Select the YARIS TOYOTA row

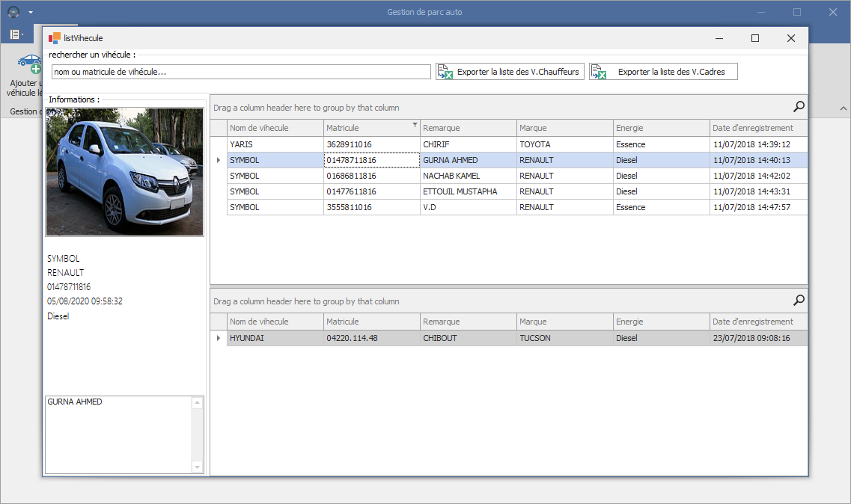[516, 144]
